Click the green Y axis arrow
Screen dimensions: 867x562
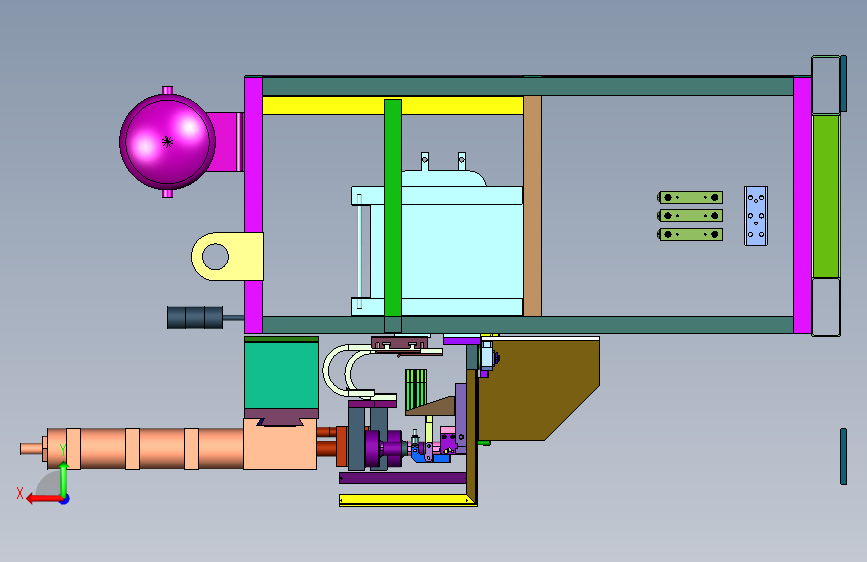(x=64, y=480)
